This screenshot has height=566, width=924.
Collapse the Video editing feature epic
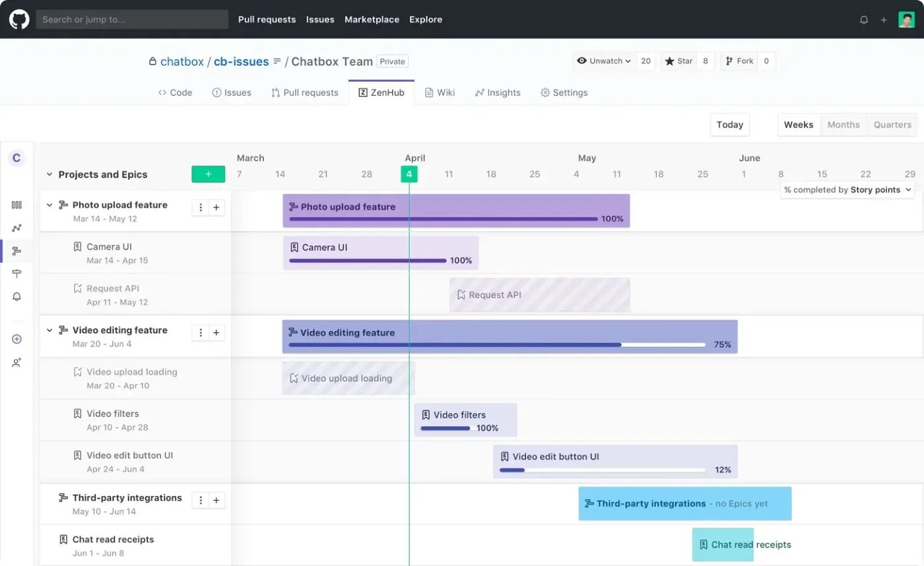coord(49,330)
